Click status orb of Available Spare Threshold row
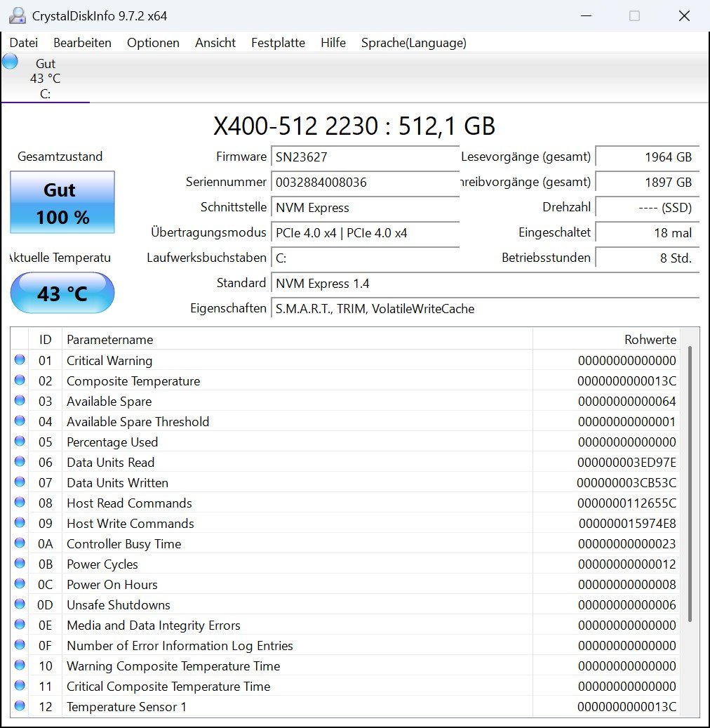The height and width of the screenshot is (728, 710). [20, 421]
